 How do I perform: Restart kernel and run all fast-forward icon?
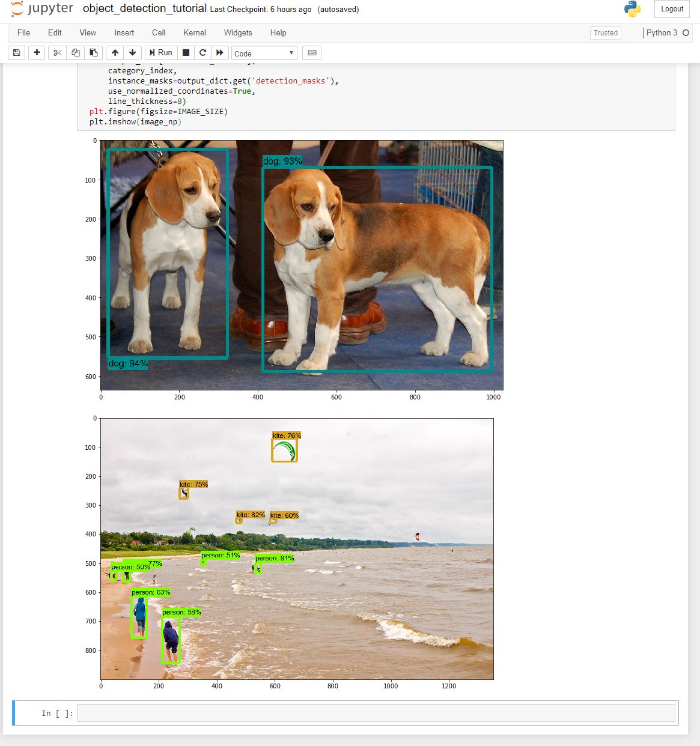coord(220,53)
